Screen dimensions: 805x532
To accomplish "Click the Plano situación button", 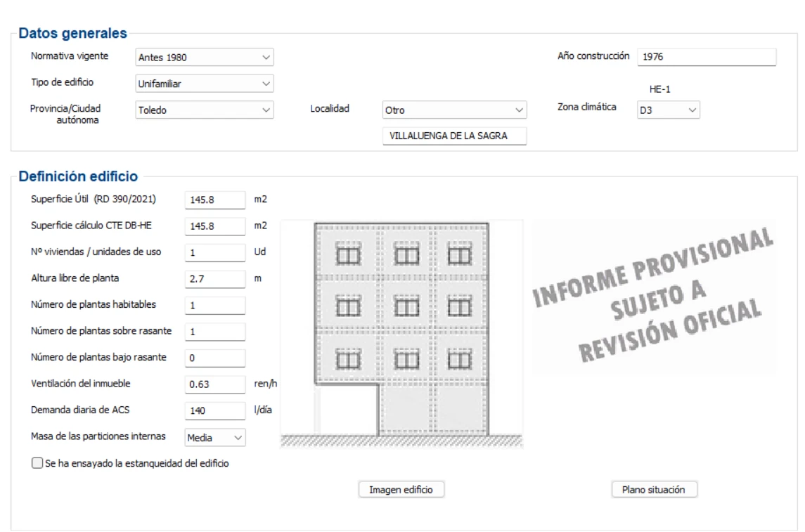I will pyautogui.click(x=654, y=489).
